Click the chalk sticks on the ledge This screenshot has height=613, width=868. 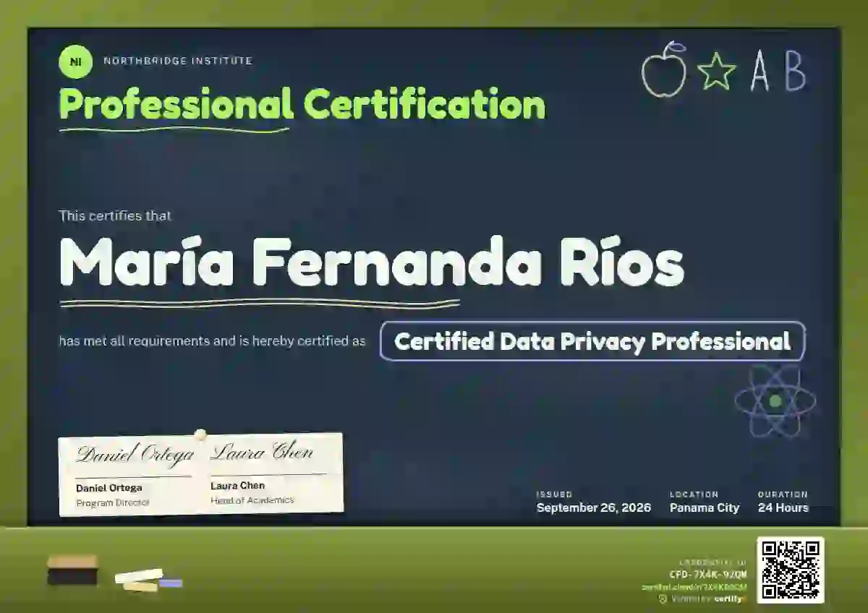point(148,580)
